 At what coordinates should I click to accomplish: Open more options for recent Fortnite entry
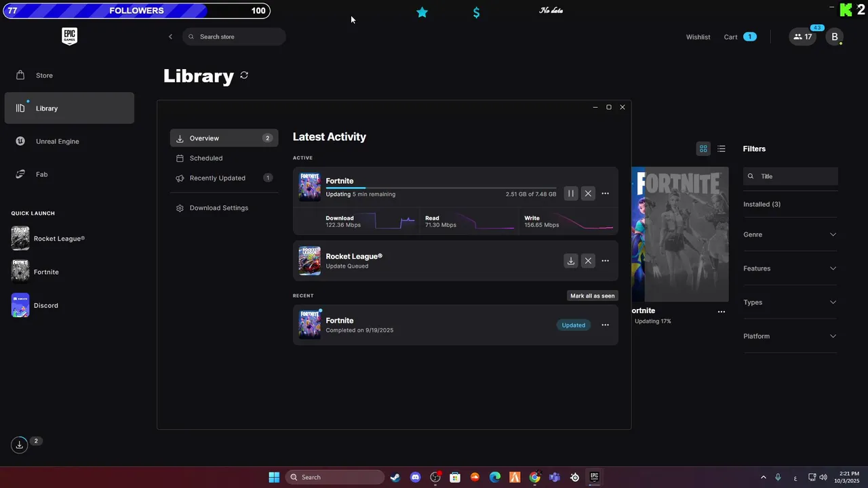(x=606, y=325)
